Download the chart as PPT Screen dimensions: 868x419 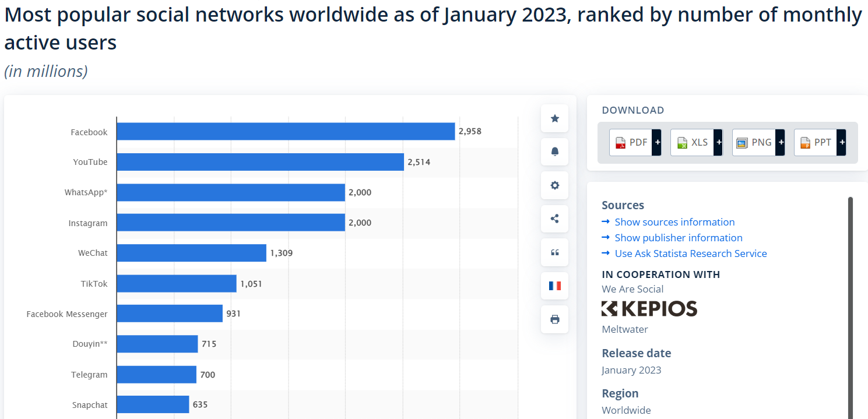point(820,142)
